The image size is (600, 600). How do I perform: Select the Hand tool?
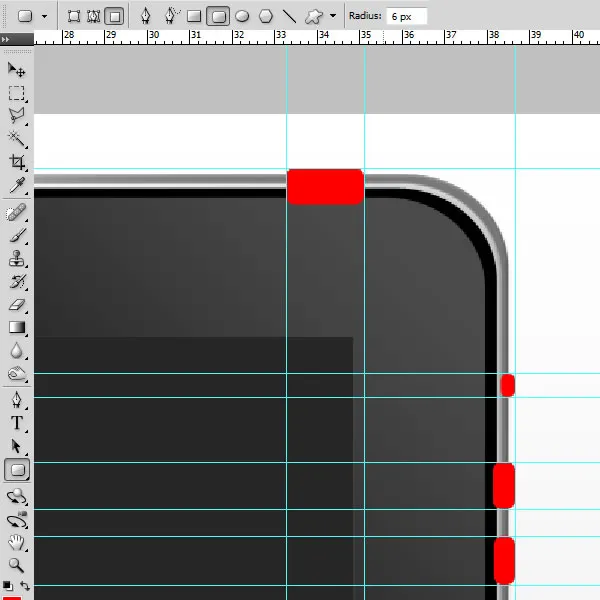[16, 543]
